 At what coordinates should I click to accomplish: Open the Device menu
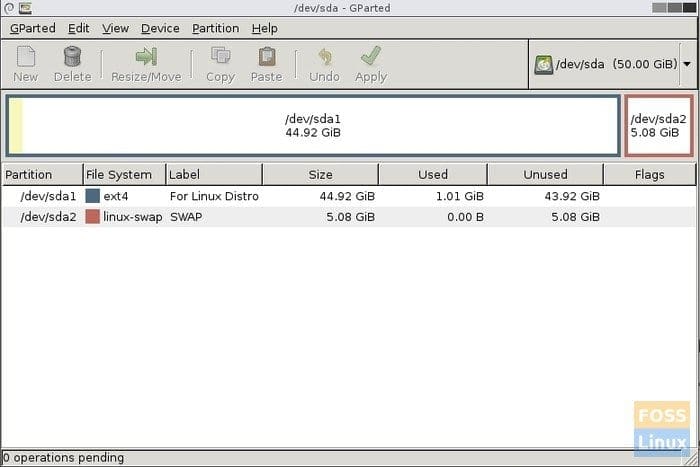click(x=160, y=29)
